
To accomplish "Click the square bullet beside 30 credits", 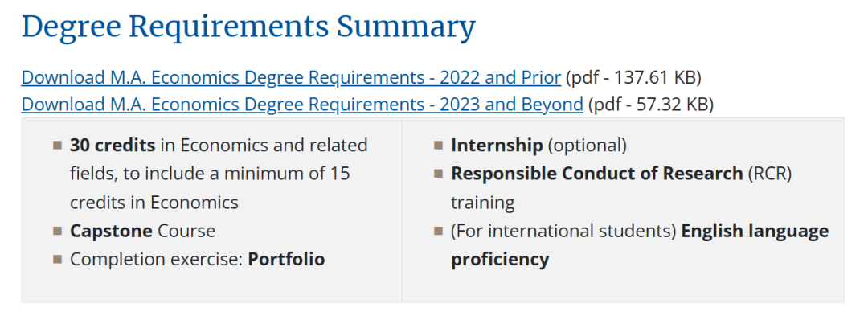I will pyautogui.click(x=58, y=146).
